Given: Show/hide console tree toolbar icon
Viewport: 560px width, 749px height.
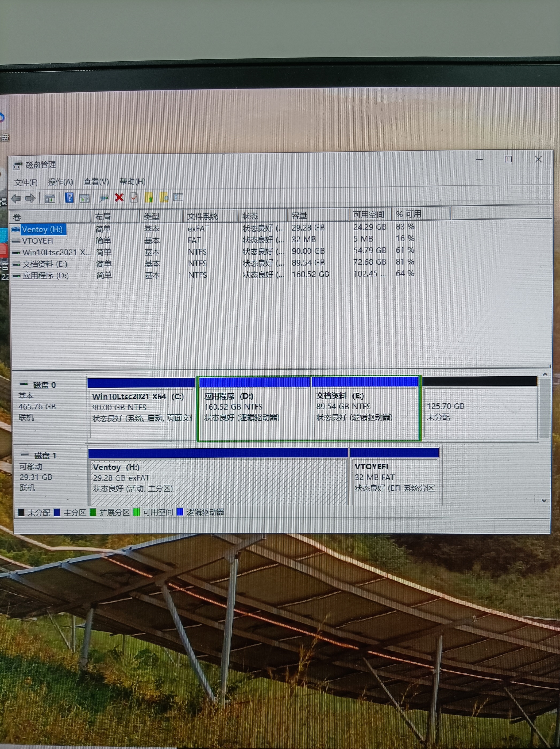Looking at the screenshot, I should pyautogui.click(x=50, y=199).
